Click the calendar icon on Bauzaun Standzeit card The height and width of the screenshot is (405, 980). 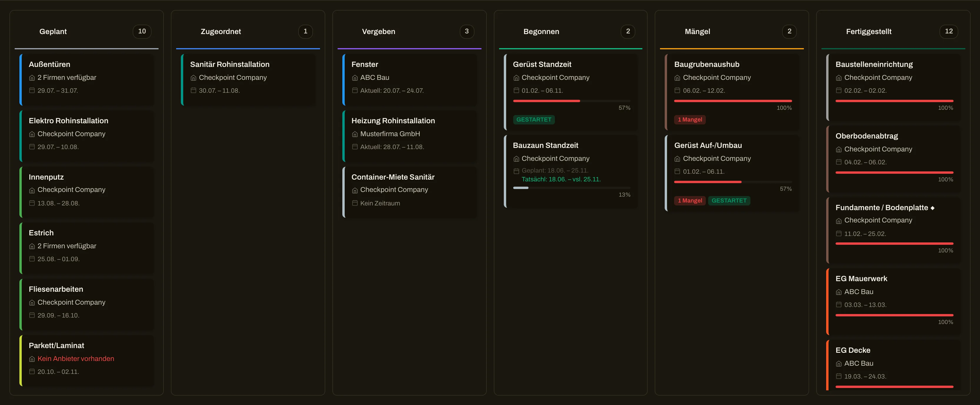click(x=516, y=171)
